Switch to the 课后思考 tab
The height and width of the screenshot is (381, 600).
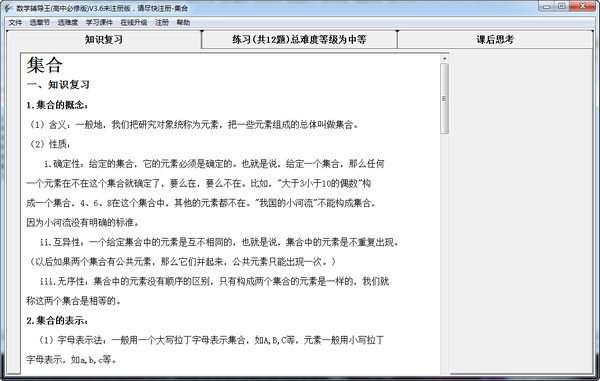[x=495, y=39]
